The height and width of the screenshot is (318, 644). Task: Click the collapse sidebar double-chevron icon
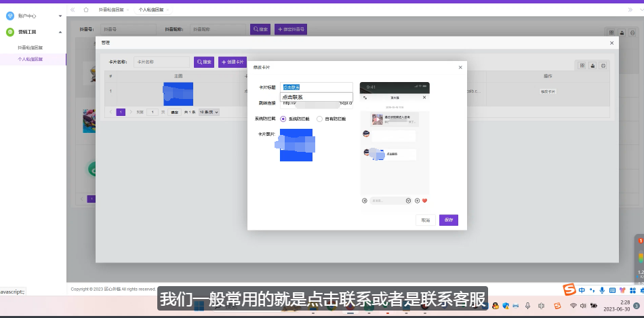73,10
